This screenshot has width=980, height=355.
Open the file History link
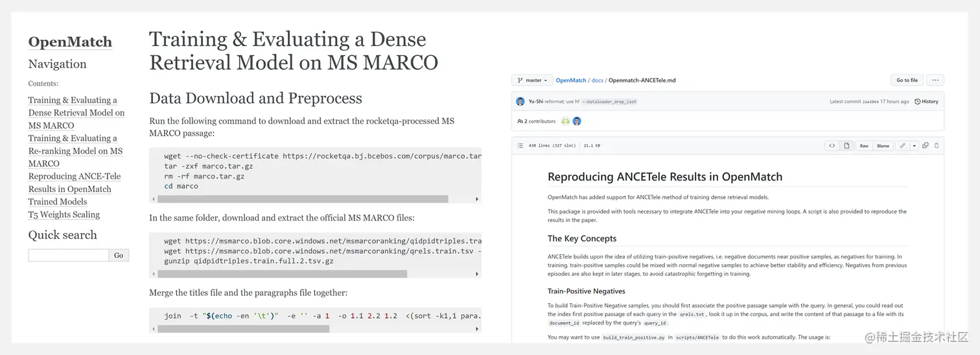[x=927, y=102]
